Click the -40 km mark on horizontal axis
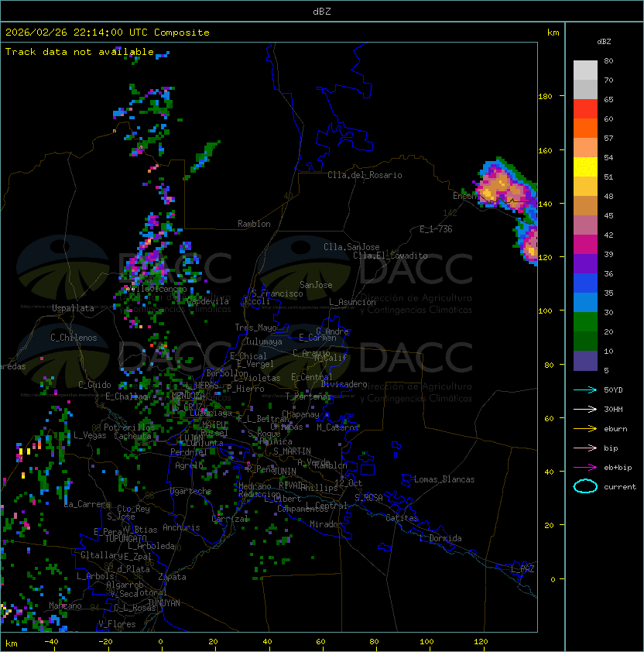 pos(51,642)
